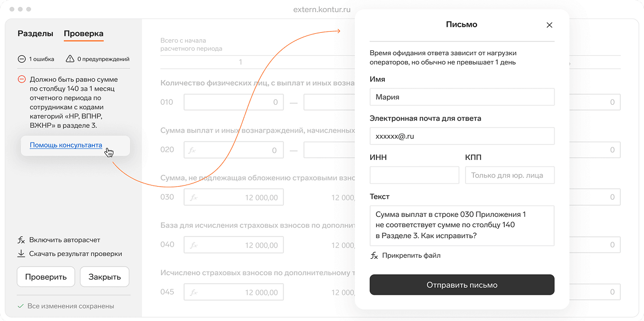Click the КПП field "Только для юр. лица"
This screenshot has height=321, width=644.
[x=510, y=175]
